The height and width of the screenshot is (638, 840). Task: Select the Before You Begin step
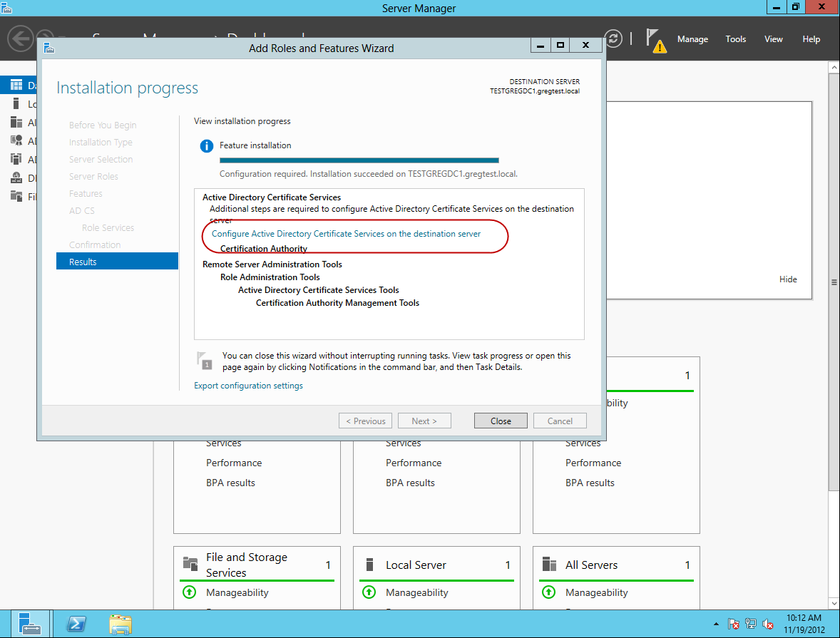102,125
